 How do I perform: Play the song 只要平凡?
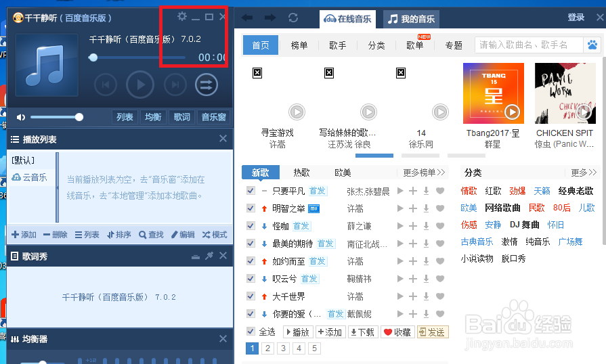400,191
